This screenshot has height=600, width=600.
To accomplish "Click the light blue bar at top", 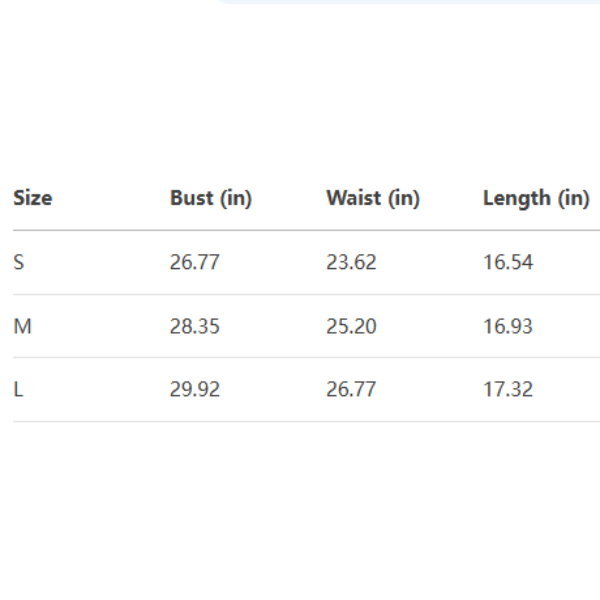I will 410,2.
